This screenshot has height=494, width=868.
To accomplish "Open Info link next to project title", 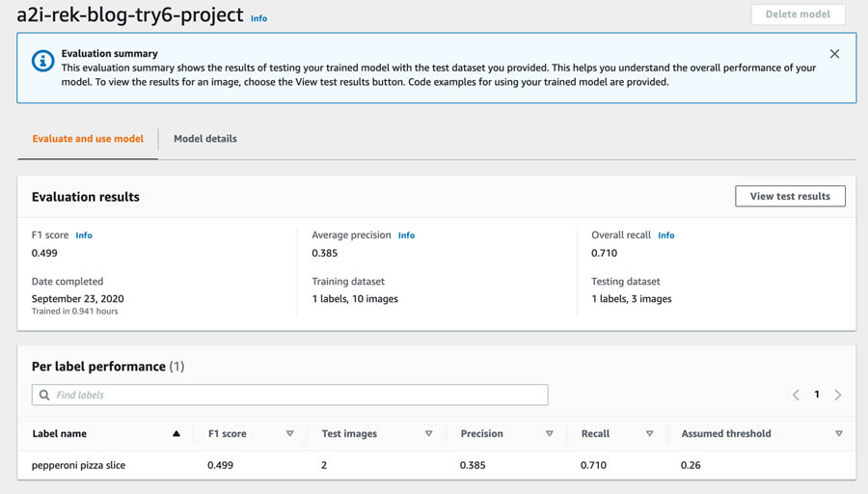I will [x=258, y=18].
